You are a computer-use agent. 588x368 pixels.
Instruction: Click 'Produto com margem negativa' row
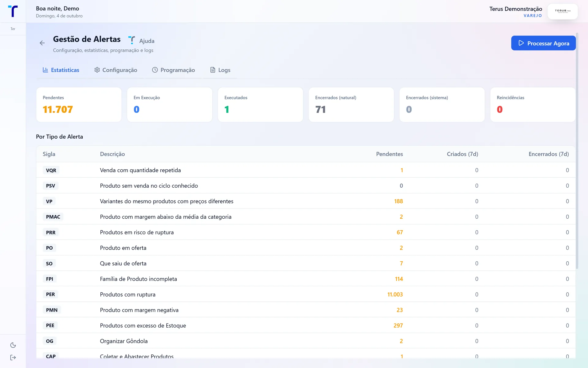tap(306, 310)
